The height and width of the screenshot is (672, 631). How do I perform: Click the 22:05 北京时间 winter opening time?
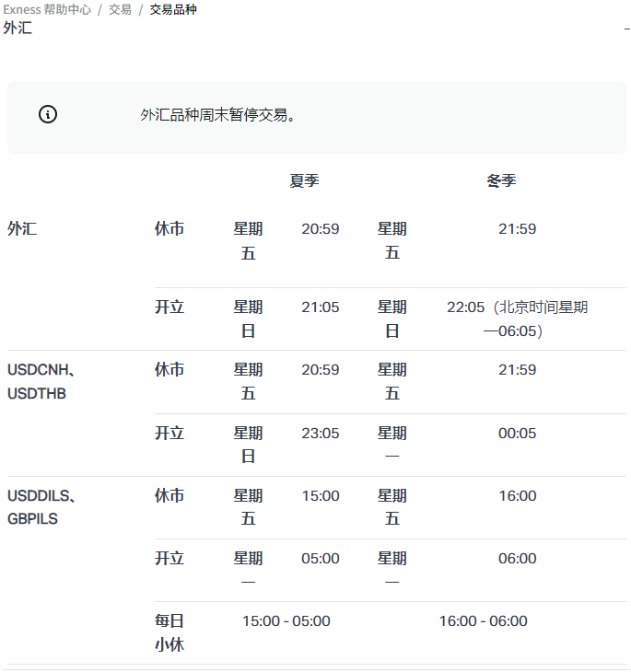(x=517, y=319)
